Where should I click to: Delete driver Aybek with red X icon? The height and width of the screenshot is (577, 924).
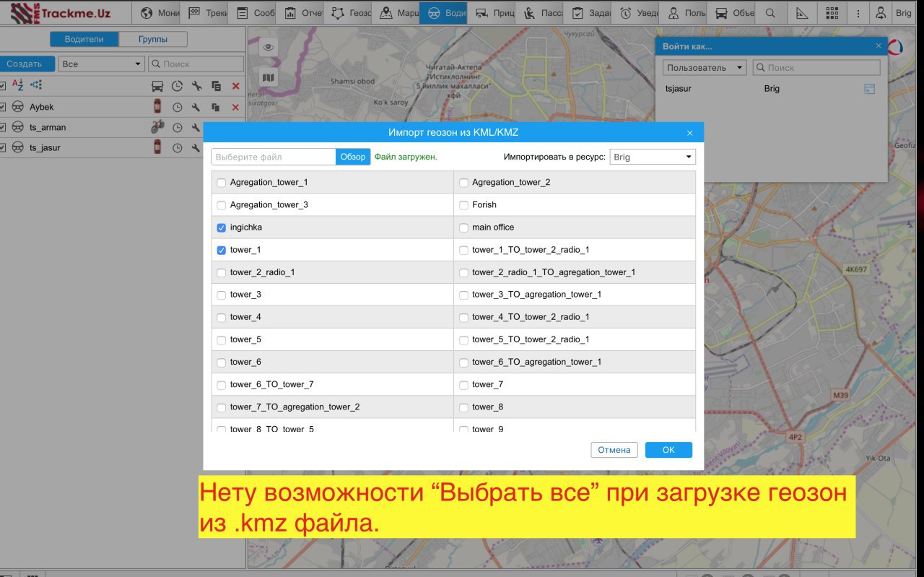point(235,107)
